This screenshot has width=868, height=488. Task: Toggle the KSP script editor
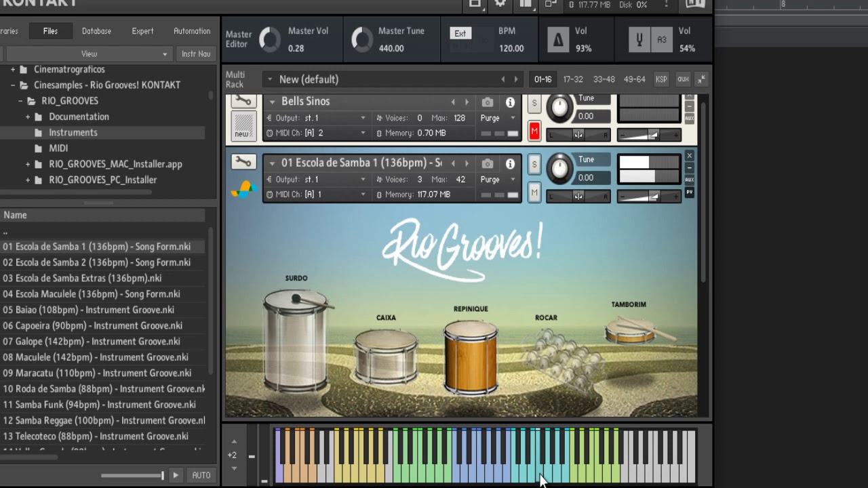click(x=661, y=79)
